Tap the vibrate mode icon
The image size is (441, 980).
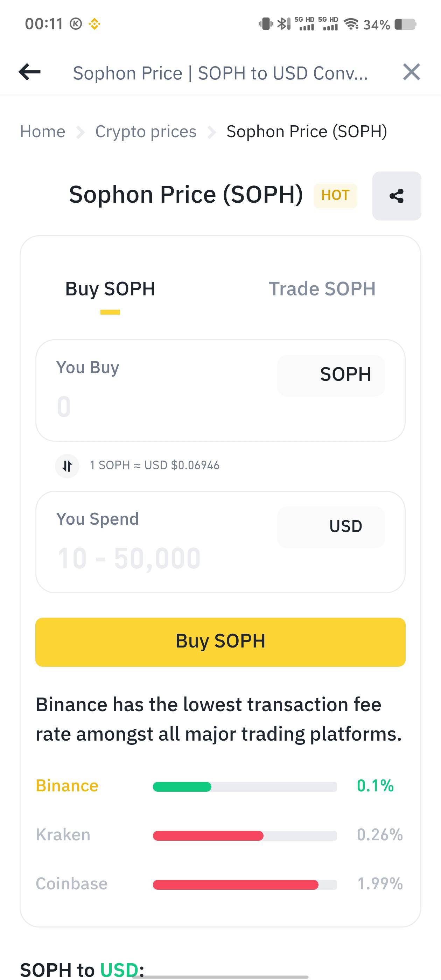click(x=266, y=24)
